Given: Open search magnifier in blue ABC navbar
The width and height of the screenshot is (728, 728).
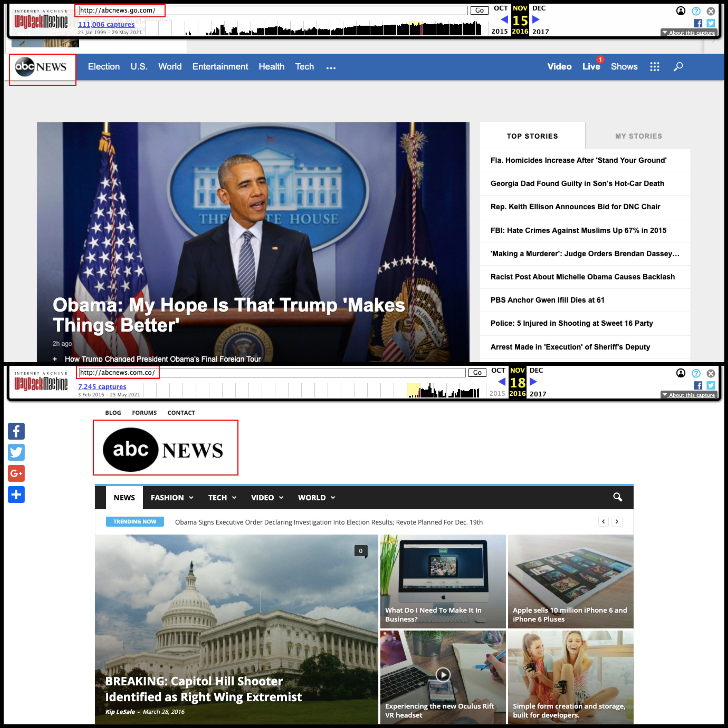Looking at the screenshot, I should (x=678, y=67).
